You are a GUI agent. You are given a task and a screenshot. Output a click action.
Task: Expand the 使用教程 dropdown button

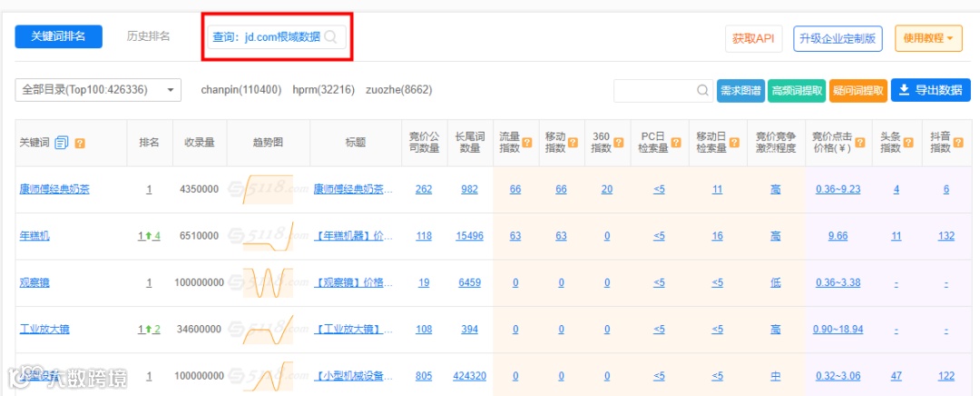click(928, 38)
